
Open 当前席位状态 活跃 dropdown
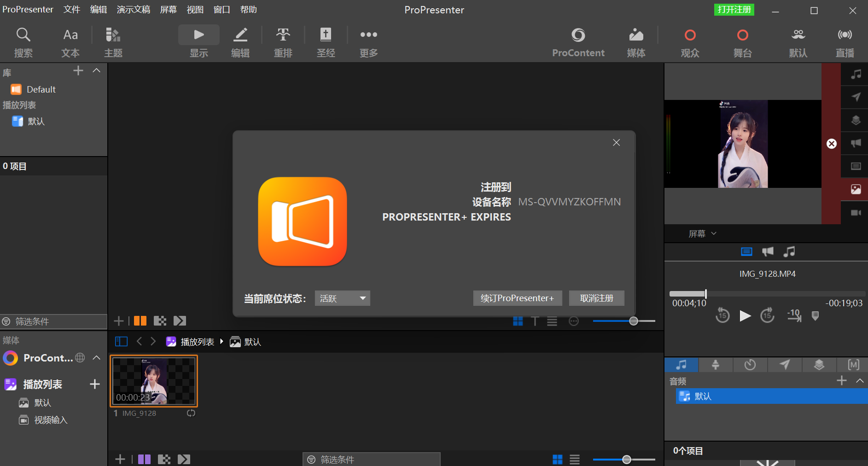343,298
